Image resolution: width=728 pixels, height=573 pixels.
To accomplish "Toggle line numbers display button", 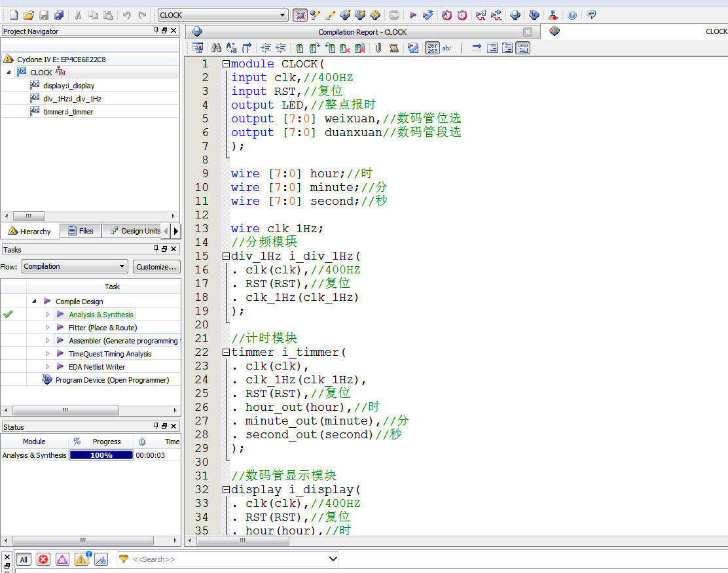I will [x=433, y=48].
